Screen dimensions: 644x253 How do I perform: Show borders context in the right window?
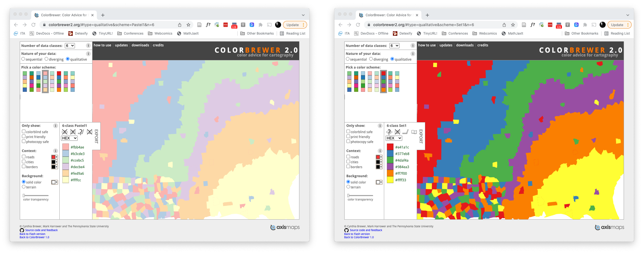[x=348, y=167]
